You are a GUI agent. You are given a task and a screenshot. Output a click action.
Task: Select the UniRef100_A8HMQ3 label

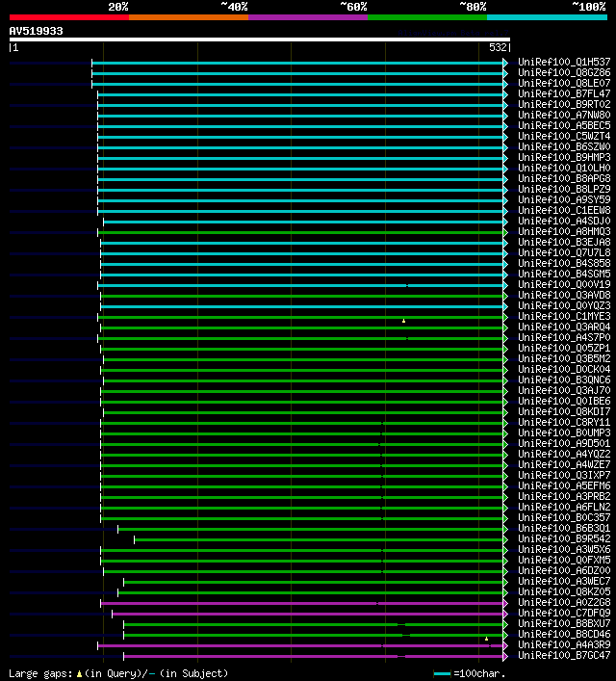pyautogui.click(x=564, y=231)
